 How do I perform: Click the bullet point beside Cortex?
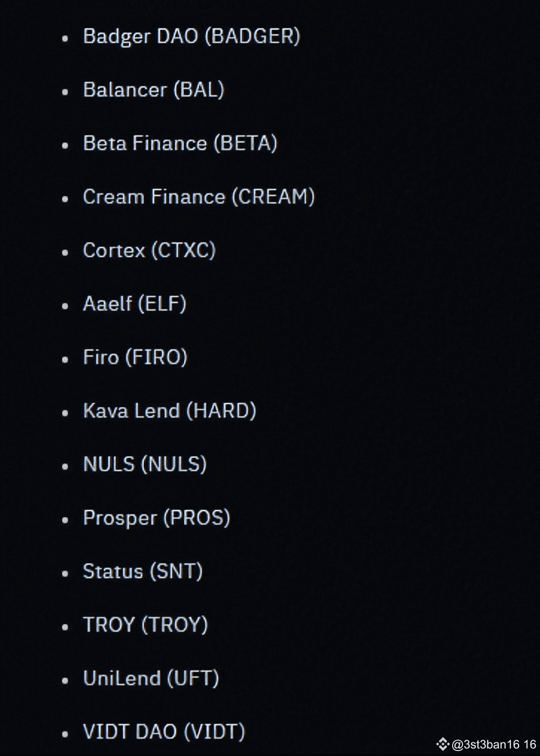[65, 252]
